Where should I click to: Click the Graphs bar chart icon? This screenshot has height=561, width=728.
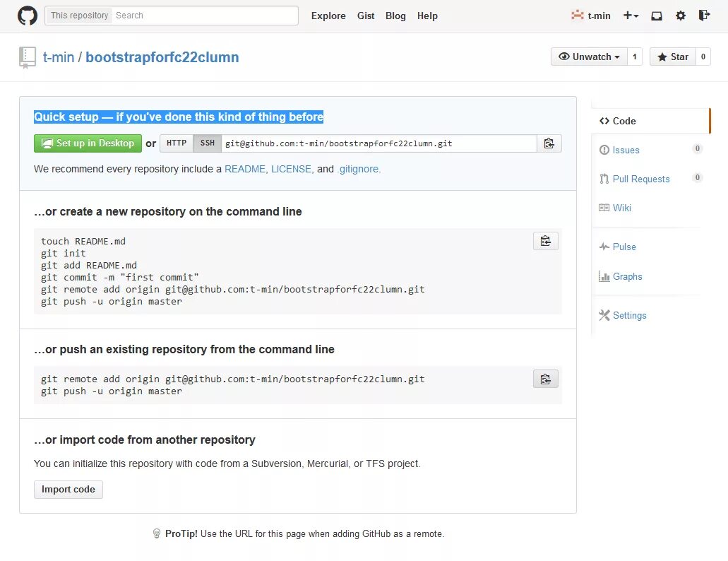click(604, 276)
